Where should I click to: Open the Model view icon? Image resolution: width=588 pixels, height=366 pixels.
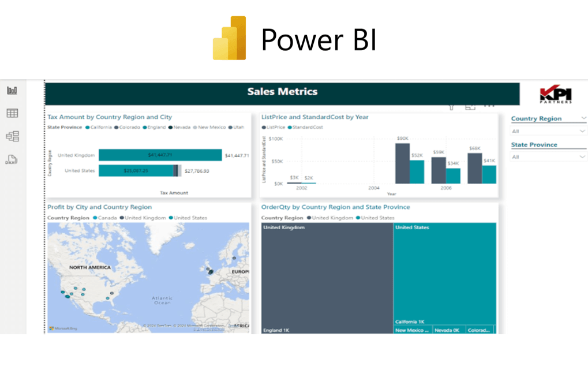click(12, 136)
